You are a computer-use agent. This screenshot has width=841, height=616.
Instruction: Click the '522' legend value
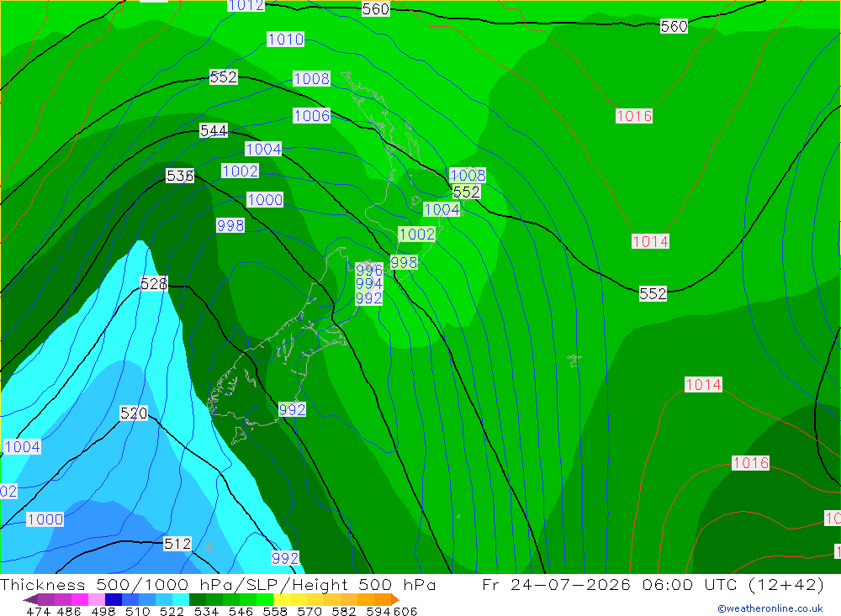click(x=172, y=611)
